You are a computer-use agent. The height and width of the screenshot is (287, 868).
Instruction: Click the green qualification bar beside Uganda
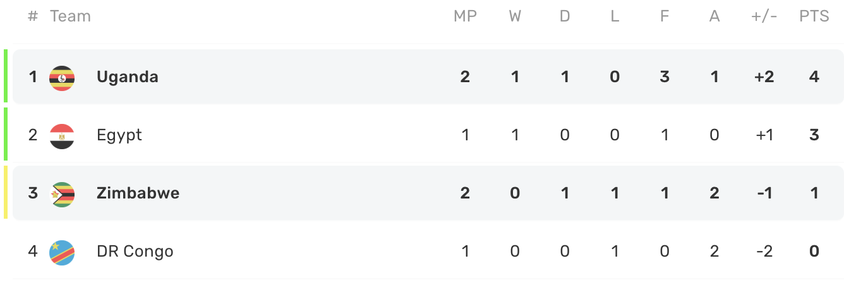pyautogui.click(x=6, y=76)
